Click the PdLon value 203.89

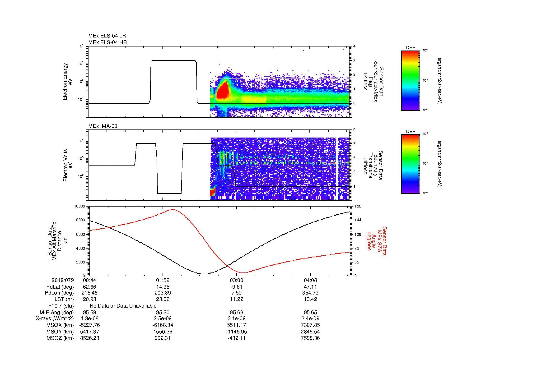click(x=163, y=293)
